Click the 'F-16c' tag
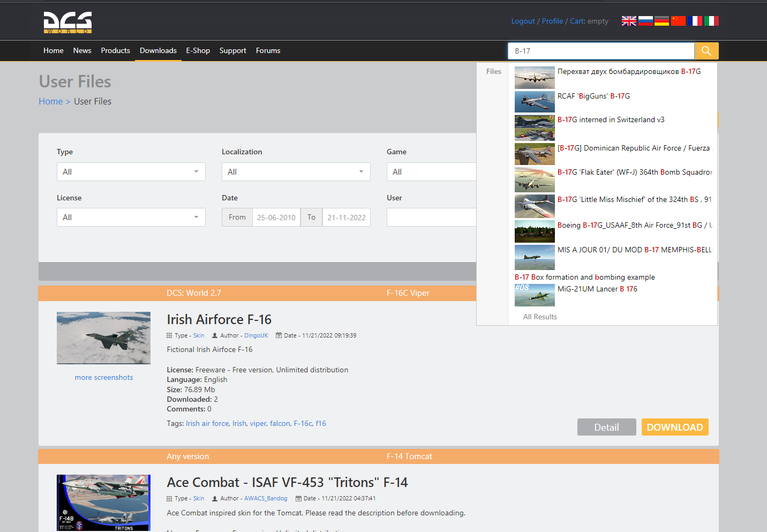767x532 pixels. point(303,424)
